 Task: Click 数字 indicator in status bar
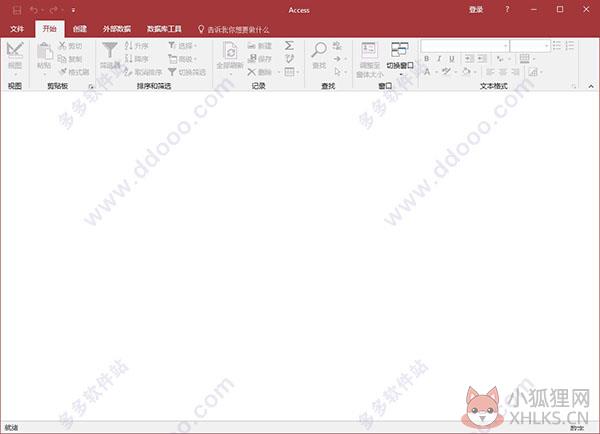coord(577,428)
